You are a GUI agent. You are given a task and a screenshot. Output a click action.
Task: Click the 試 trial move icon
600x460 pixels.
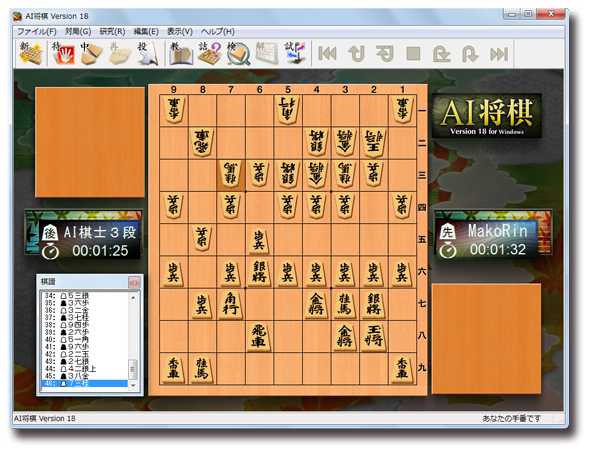[x=295, y=53]
